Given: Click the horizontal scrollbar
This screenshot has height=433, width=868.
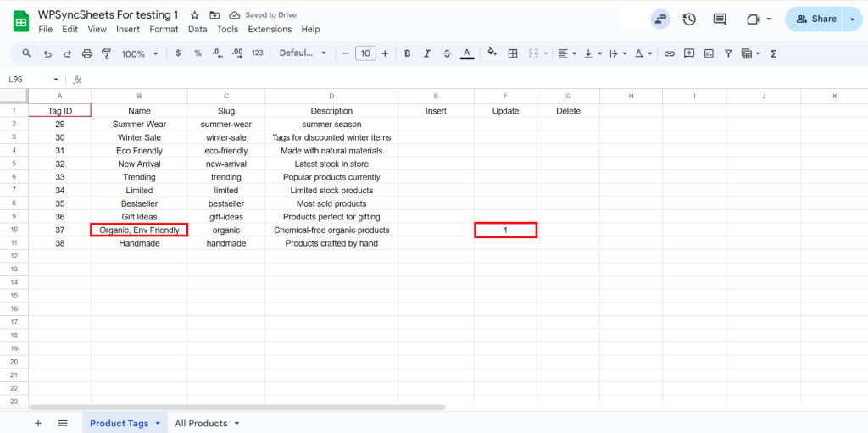Looking at the screenshot, I should [237, 408].
